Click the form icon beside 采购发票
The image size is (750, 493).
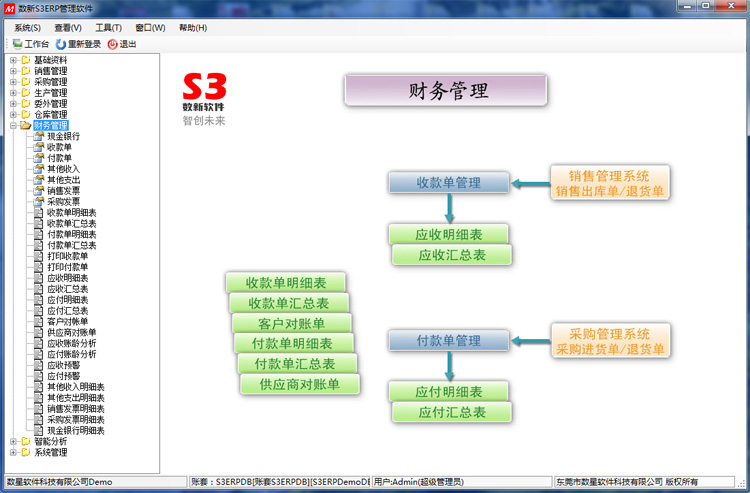point(39,202)
